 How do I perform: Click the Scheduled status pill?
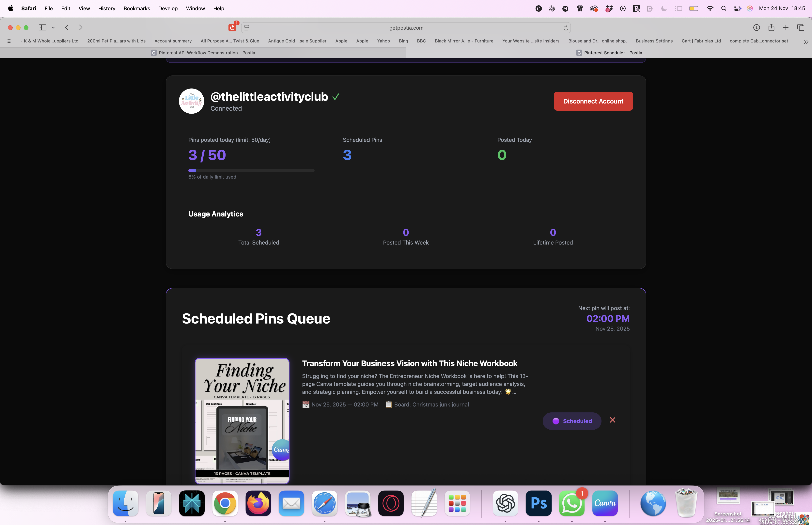click(x=572, y=421)
